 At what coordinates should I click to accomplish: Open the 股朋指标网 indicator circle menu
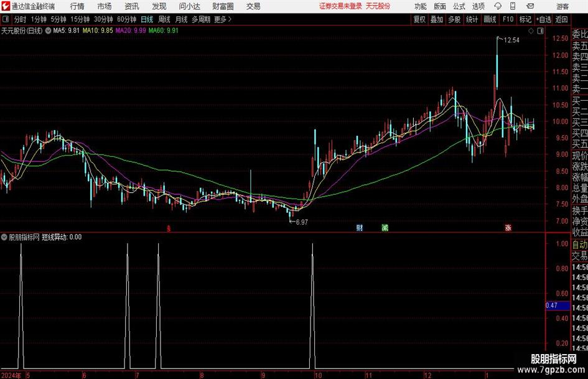pyautogui.click(x=4, y=236)
